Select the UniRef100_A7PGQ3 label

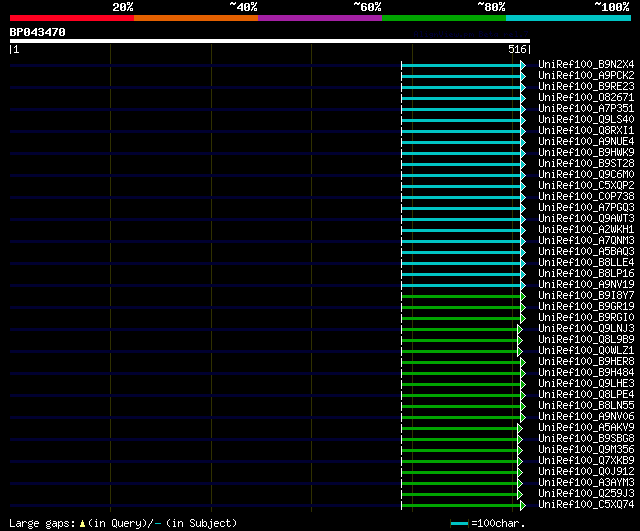[x=586, y=208]
